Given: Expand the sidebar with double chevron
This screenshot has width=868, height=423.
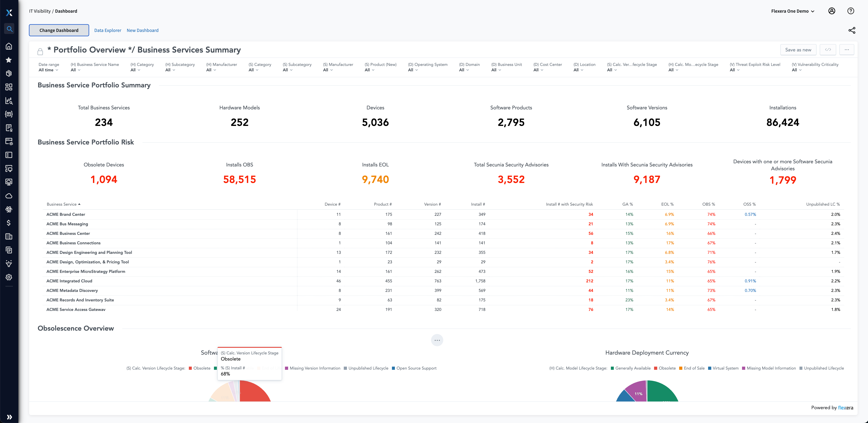Looking at the screenshot, I should coord(9,417).
